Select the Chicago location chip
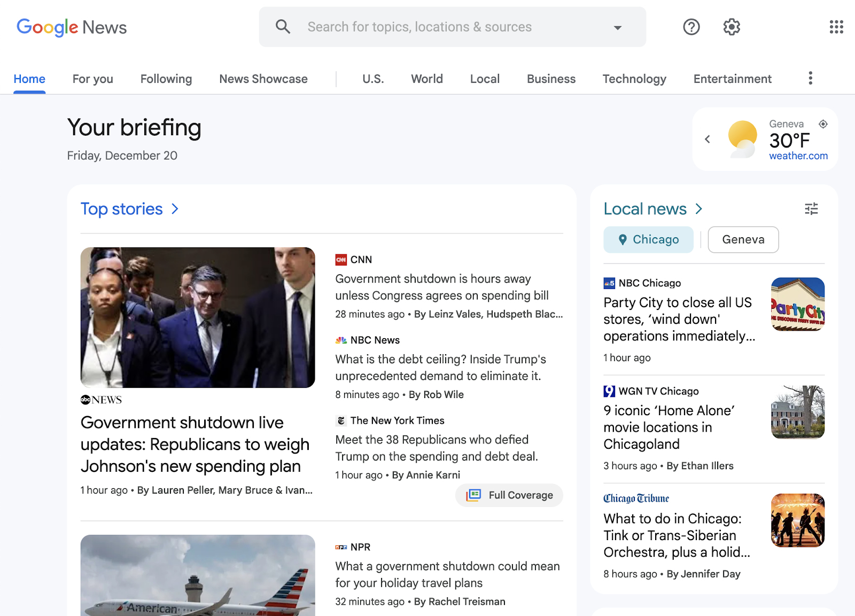The image size is (855, 616). [648, 240]
